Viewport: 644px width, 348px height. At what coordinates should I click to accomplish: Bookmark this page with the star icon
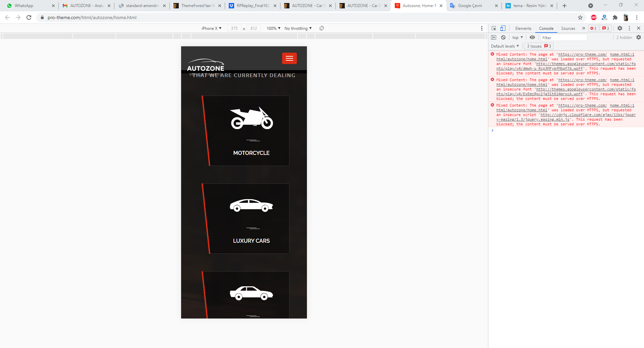580,17
